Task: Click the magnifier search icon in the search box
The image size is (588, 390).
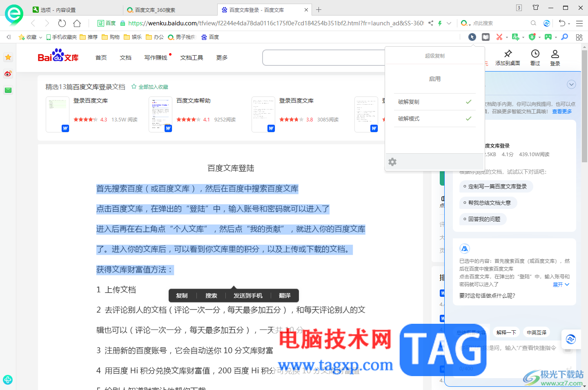Action: coord(533,23)
